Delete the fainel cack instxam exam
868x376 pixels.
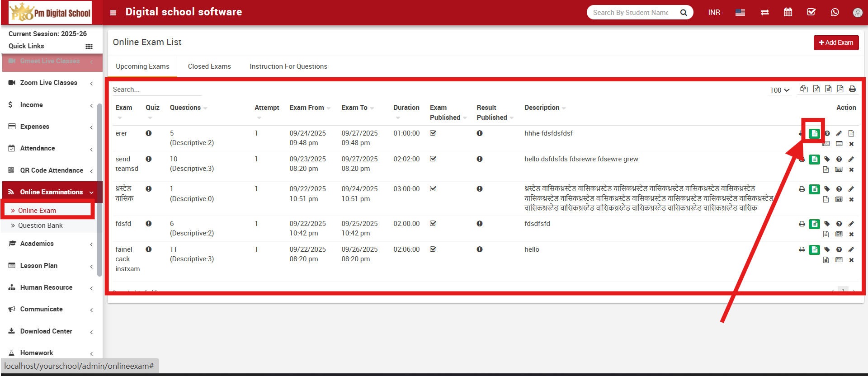tap(851, 260)
